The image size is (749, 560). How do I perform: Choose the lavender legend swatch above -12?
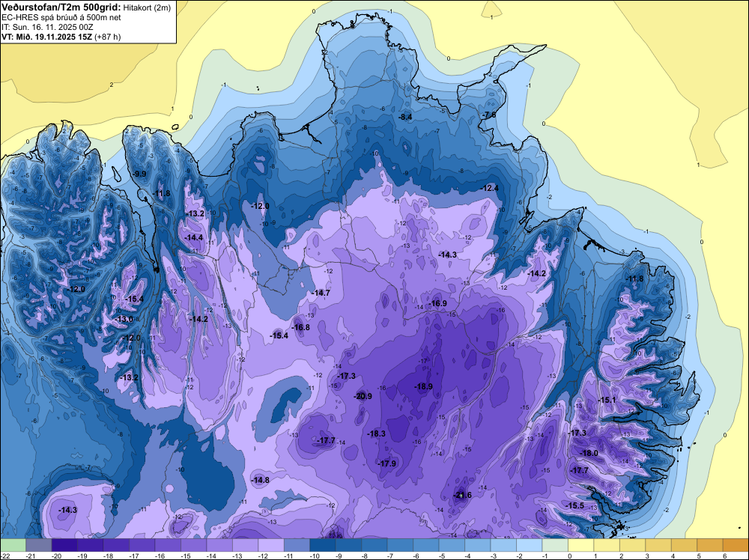pos(271,545)
